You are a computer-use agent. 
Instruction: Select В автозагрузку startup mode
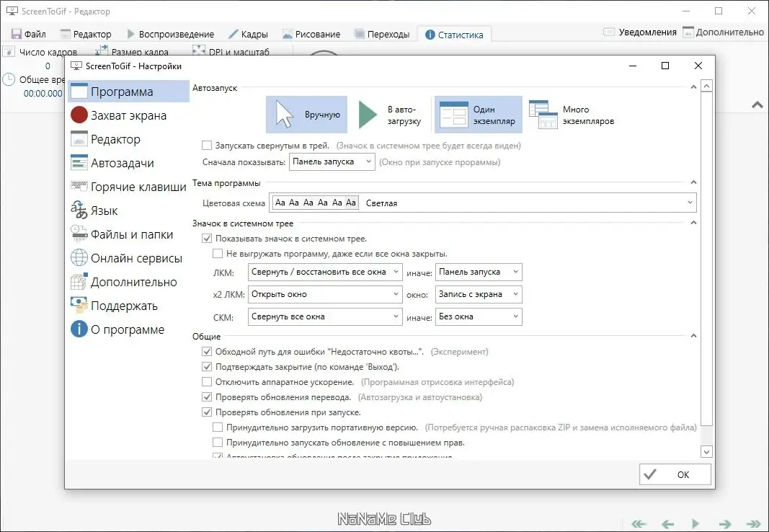(x=390, y=115)
